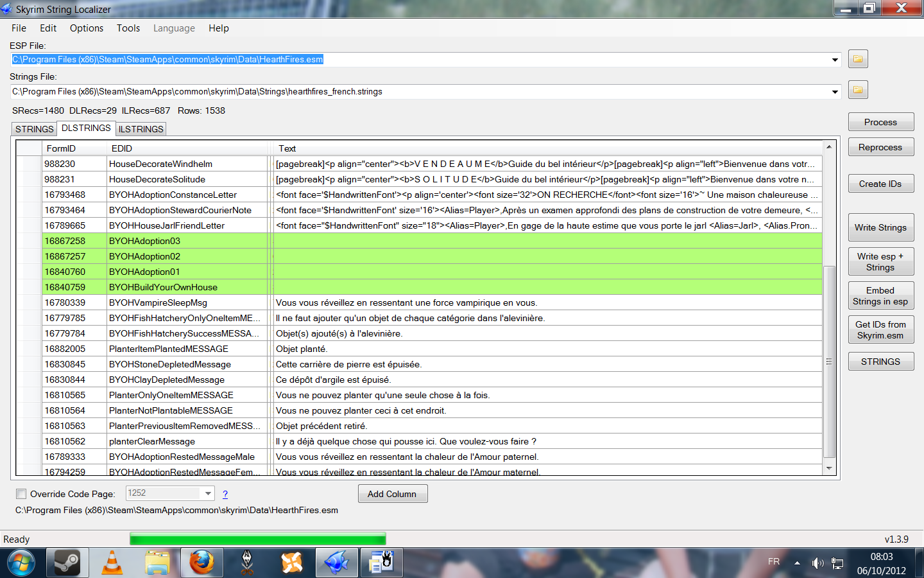Open Steam from the taskbar
Image resolution: width=924 pixels, height=578 pixels.
click(x=67, y=563)
